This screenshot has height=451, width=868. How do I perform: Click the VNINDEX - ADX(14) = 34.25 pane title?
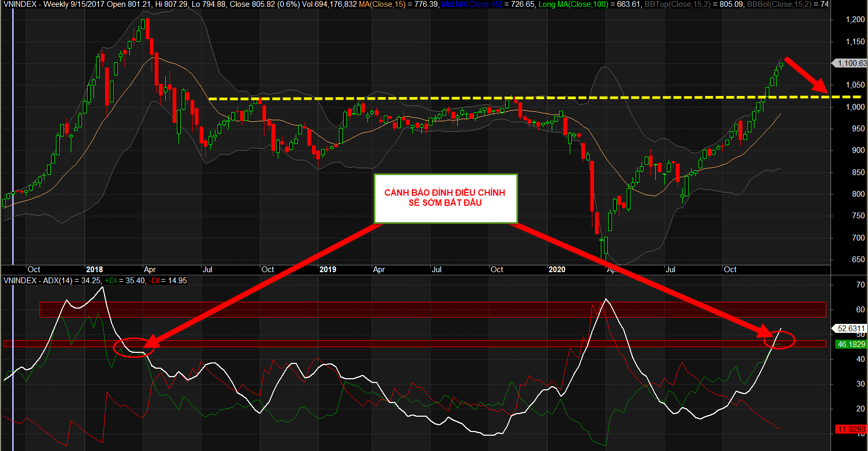pyautogui.click(x=52, y=281)
